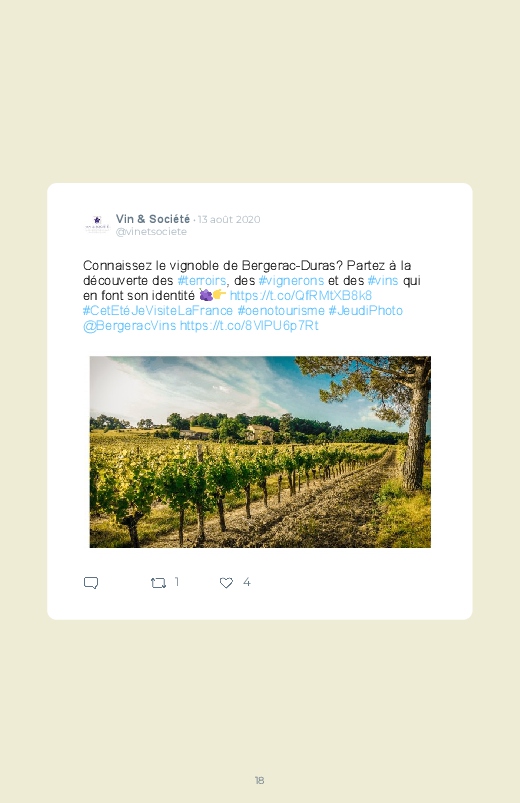This screenshot has height=803, width=520.
Task: Click the like count 4
Action: point(246,582)
